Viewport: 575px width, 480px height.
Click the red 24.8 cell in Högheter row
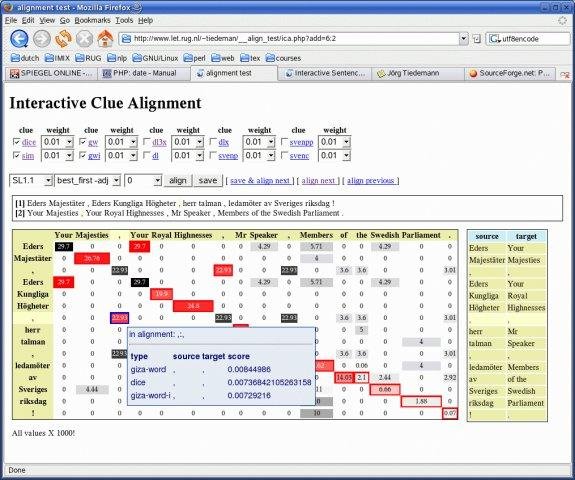click(x=193, y=306)
